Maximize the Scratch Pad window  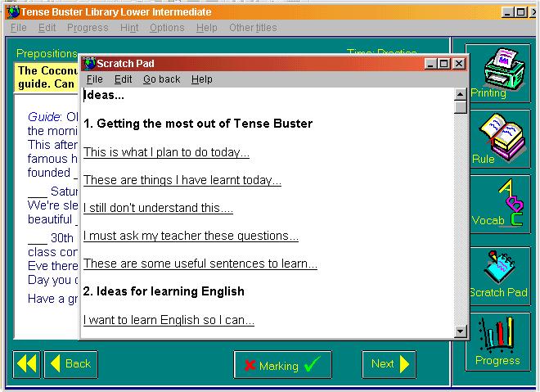pyautogui.click(x=444, y=64)
